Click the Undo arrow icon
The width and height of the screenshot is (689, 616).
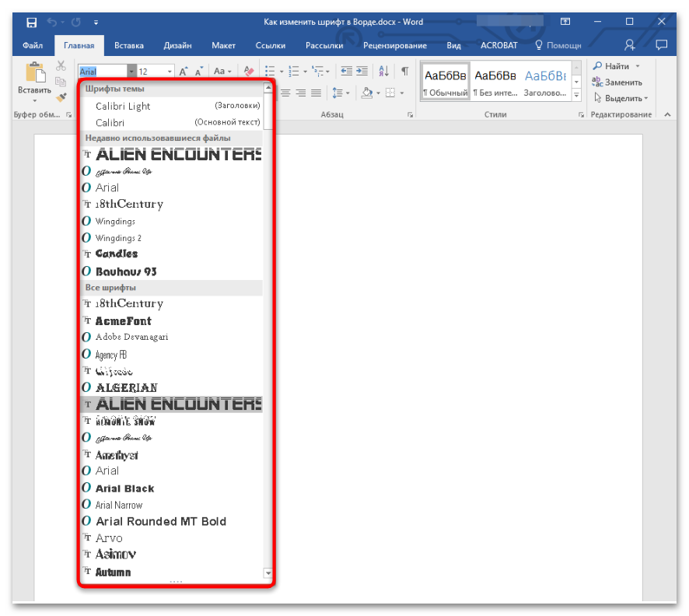pos(52,22)
